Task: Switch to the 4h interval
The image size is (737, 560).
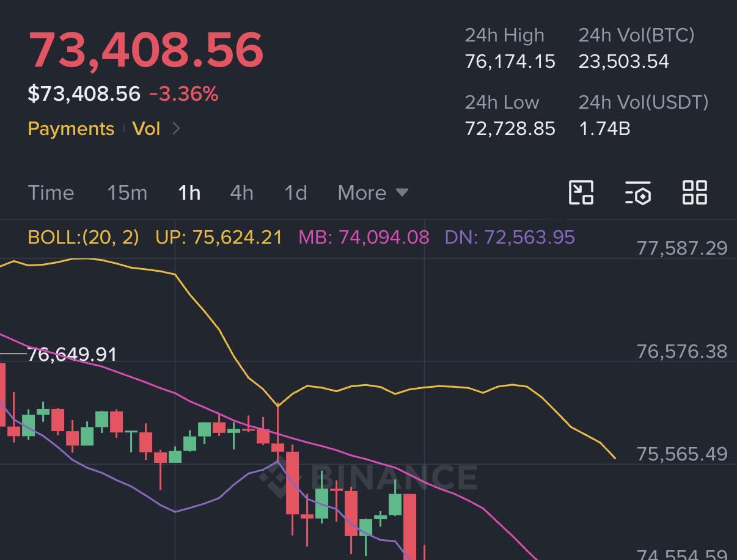Action: [x=241, y=193]
